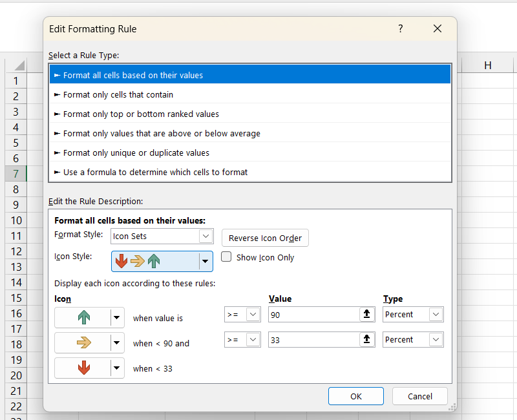Open the Type dropdown for value 33

coord(436,340)
